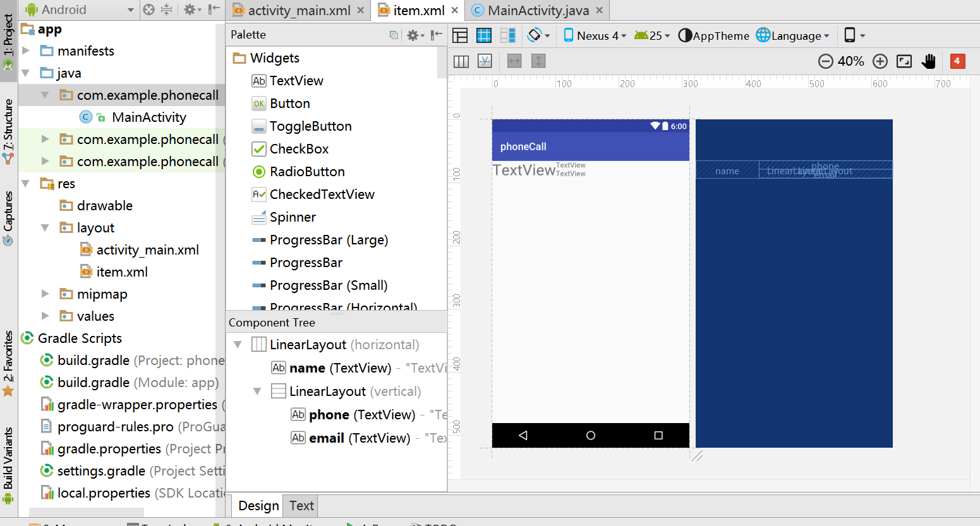Open Android project view dropdown
Image resolution: width=980 pixels, height=526 pixels.
(79, 9)
